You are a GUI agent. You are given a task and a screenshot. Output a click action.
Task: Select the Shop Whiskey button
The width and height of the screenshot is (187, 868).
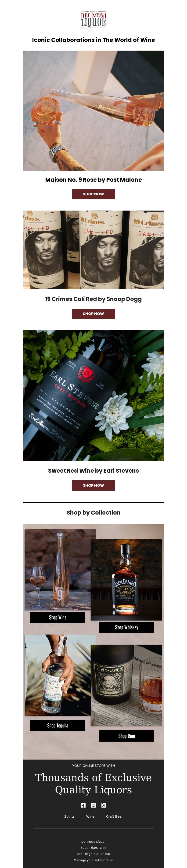point(126,627)
